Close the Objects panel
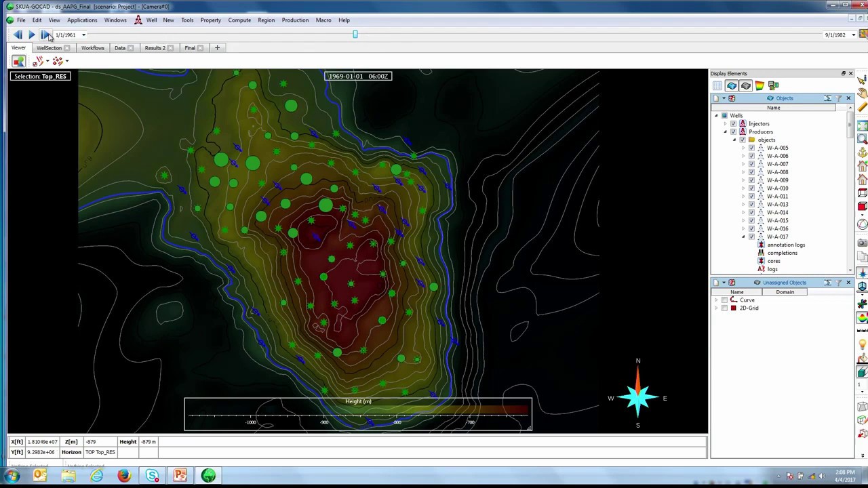 click(x=848, y=99)
